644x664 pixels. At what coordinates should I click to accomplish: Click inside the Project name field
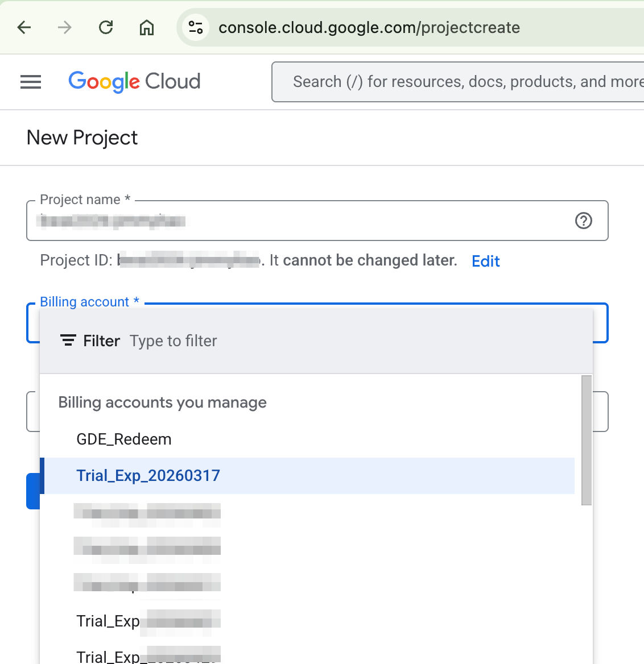click(x=317, y=221)
